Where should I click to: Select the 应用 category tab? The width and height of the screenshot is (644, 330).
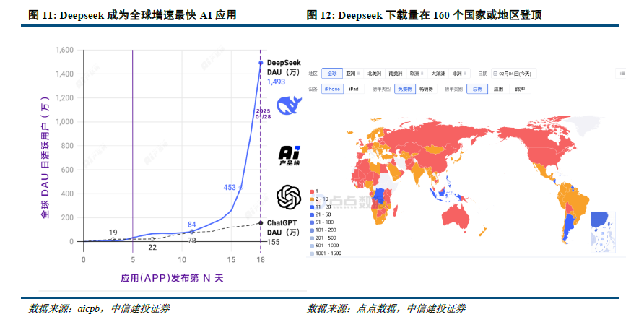[498, 89]
